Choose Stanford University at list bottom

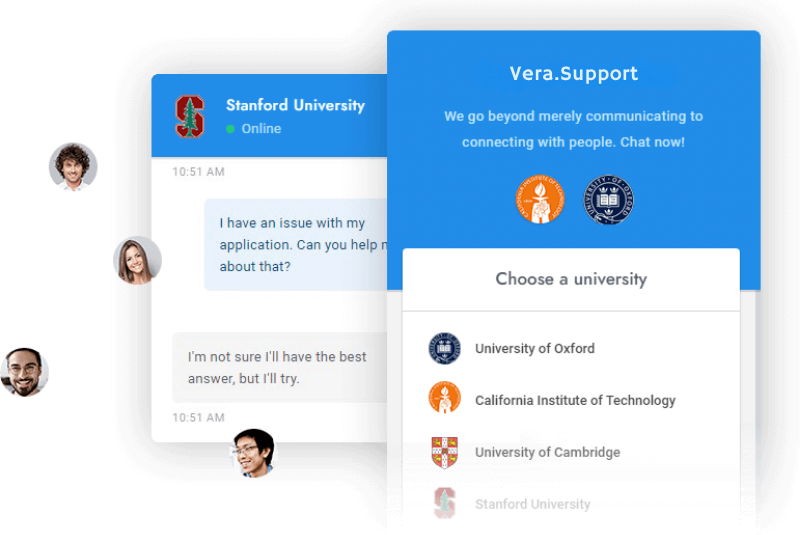click(x=533, y=504)
